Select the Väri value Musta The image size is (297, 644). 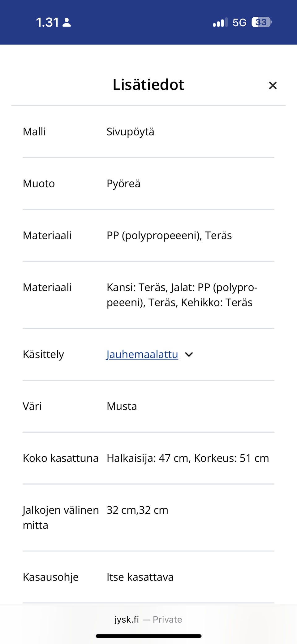pyautogui.click(x=121, y=406)
